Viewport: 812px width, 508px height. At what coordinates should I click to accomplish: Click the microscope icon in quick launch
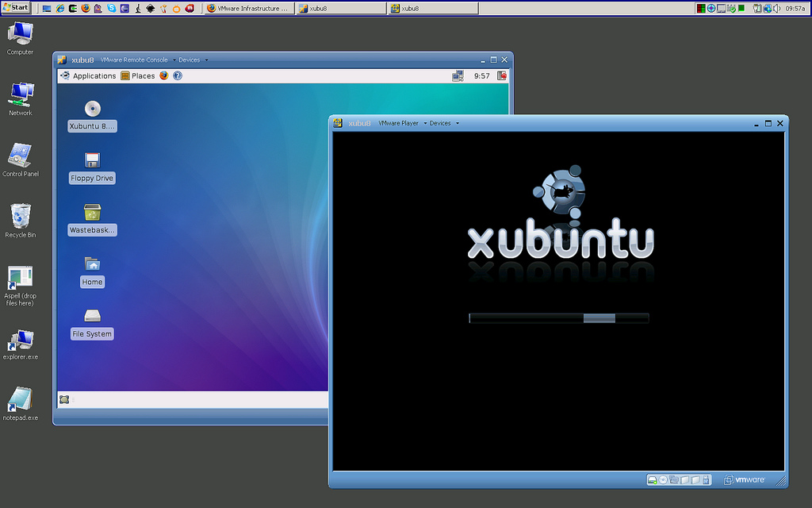click(138, 8)
